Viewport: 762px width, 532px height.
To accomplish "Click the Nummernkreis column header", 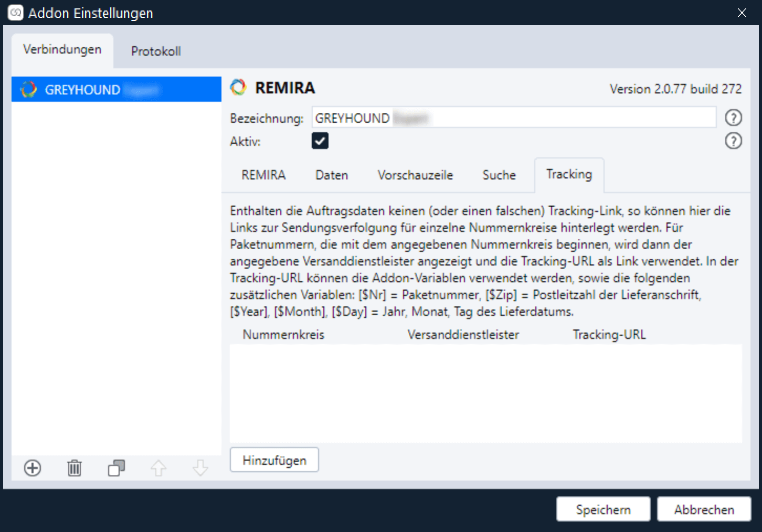I will pos(283,335).
